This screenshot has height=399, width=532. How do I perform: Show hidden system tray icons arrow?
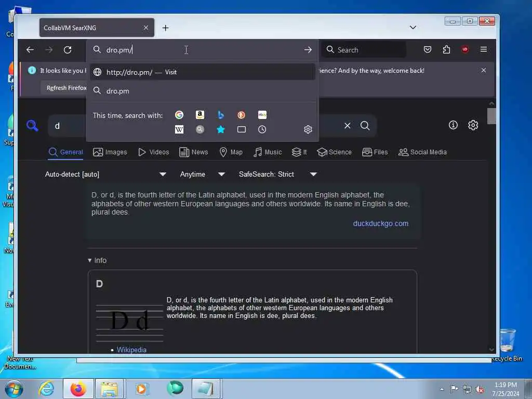[442, 389]
